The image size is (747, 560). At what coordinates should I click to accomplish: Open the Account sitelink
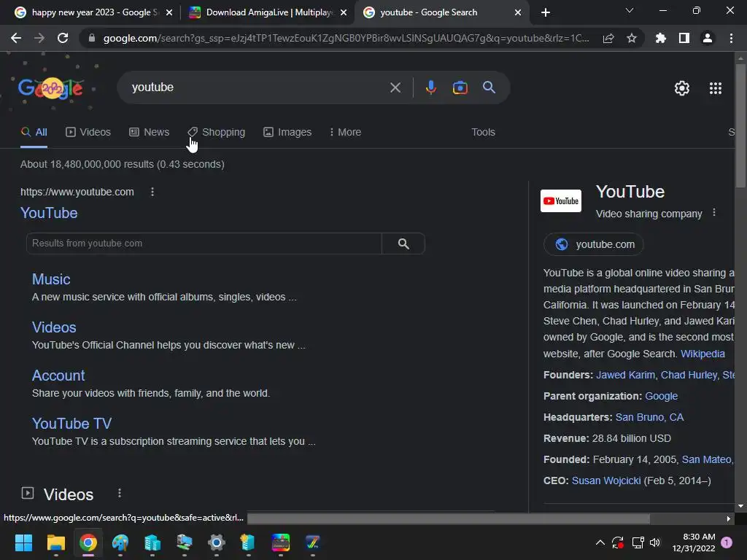[x=58, y=376]
